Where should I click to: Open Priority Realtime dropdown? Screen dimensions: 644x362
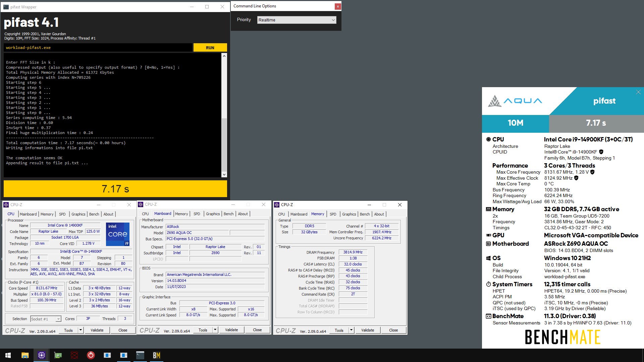[297, 20]
